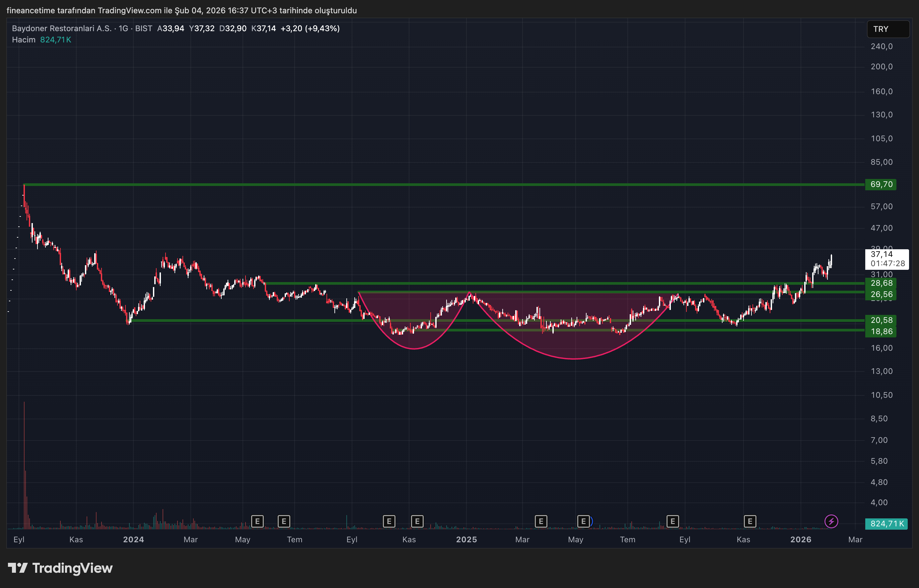Click the 18,86 support level label
Screen dimensions: 919x588
pyautogui.click(x=881, y=331)
